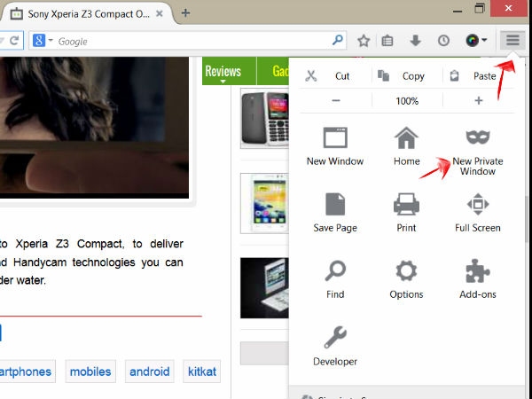The width and height of the screenshot is (532, 399).
Task: Zoom out with the minus button
Action: pos(335,100)
